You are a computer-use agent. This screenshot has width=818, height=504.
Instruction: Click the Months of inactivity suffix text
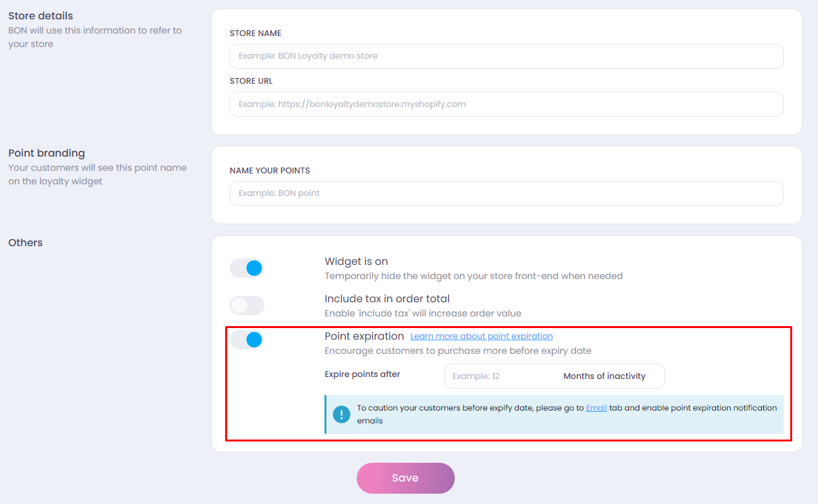click(604, 376)
